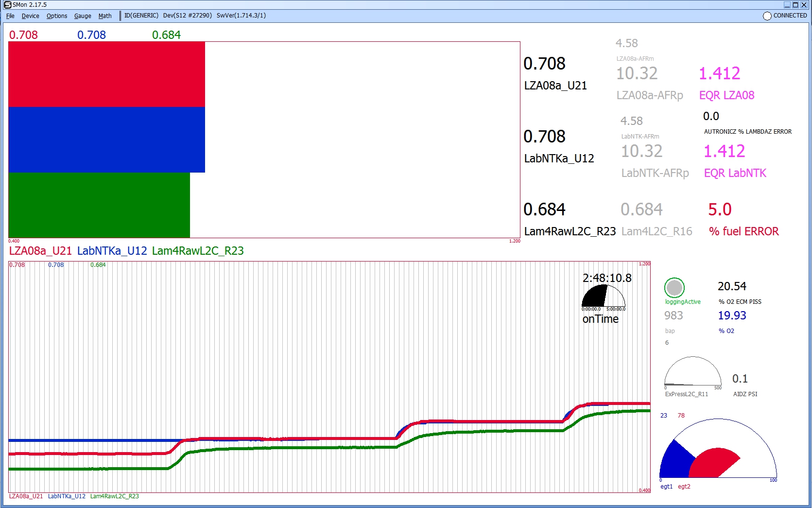The image size is (812, 508).
Task: Click the red egt2 gauge wedge
Action: pos(712,463)
